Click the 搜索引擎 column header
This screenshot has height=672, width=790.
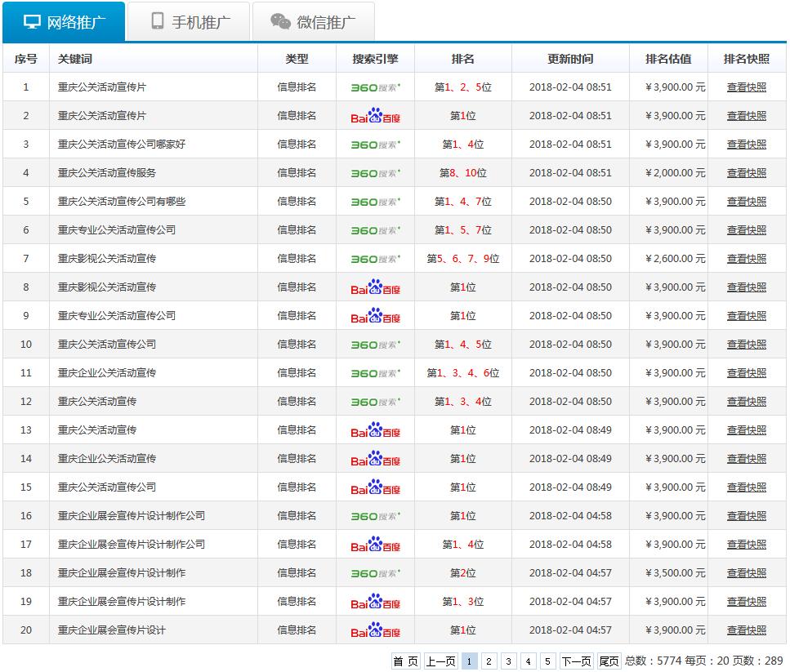pos(375,59)
